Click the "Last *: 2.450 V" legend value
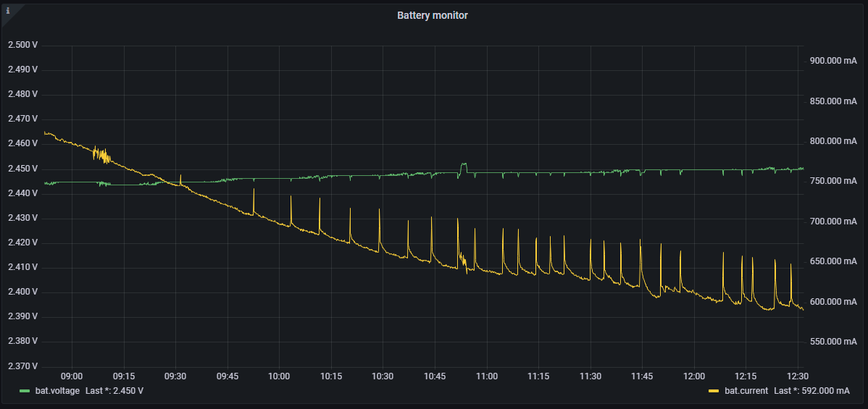The image size is (868, 409). tap(114, 391)
